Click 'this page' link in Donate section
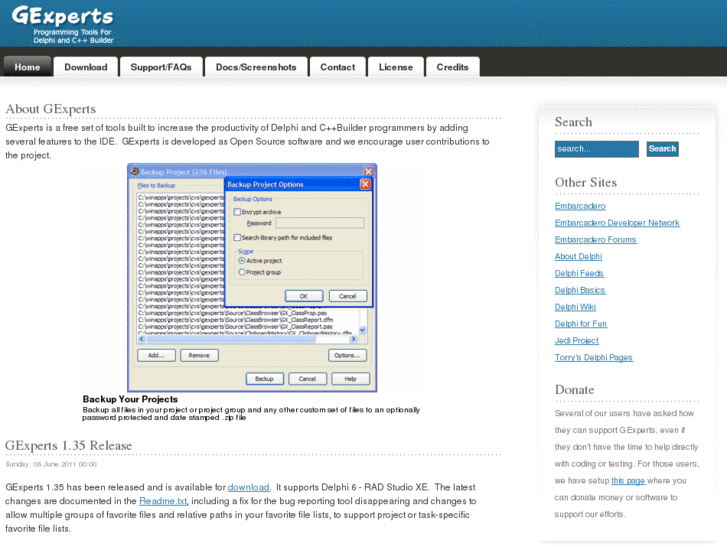This screenshot has width=727, height=545. (628, 481)
